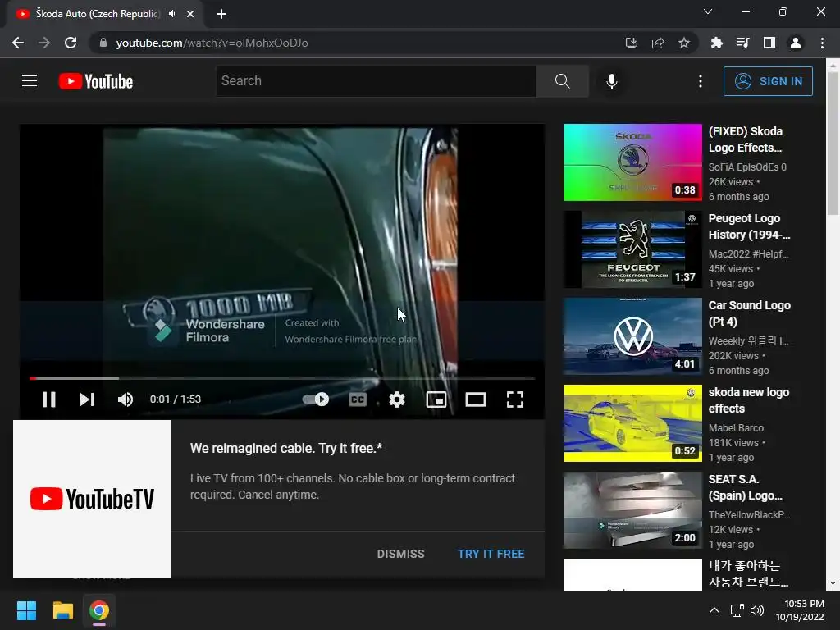Click the browser forward arrow
840x630 pixels.
click(44, 43)
